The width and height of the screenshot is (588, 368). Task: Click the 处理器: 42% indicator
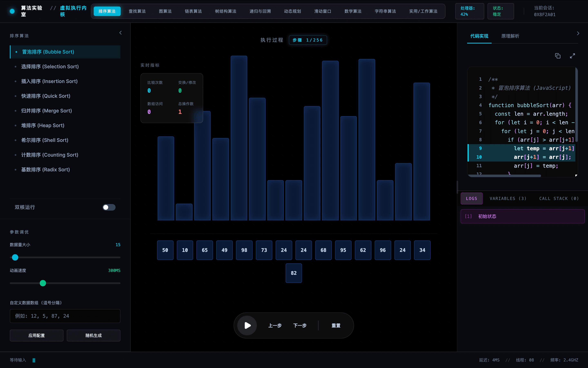469,11
